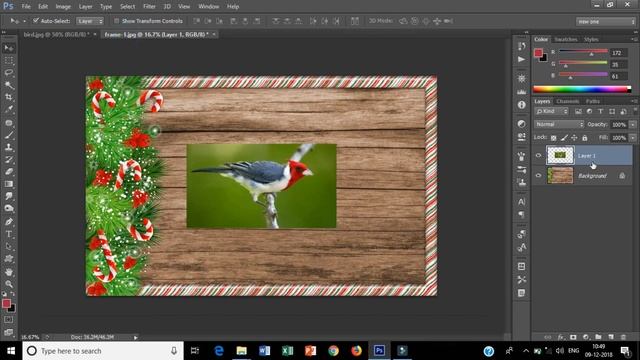Add a layer style with fx button
This screenshot has width=640, height=360.
561,337
